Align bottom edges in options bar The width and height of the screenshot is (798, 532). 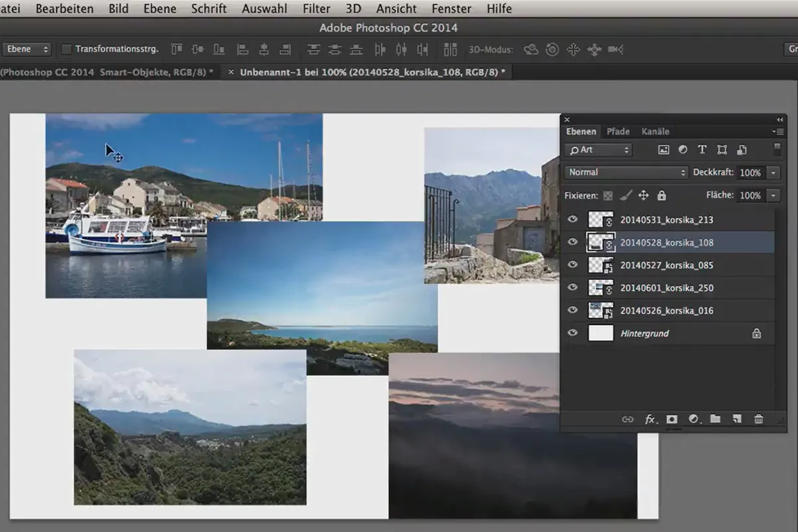pyautogui.click(x=219, y=49)
